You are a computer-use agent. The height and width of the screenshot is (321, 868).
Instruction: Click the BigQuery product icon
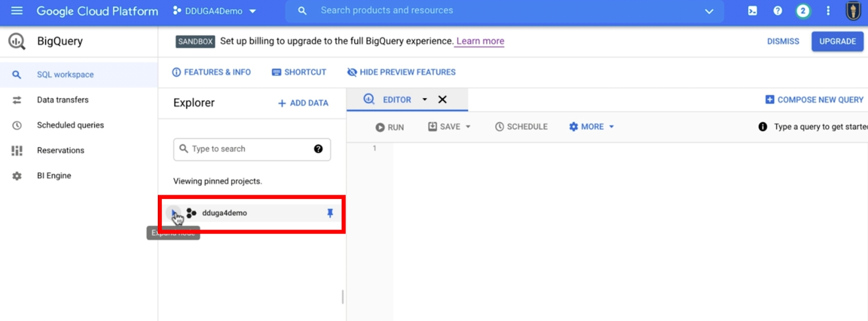(x=17, y=41)
